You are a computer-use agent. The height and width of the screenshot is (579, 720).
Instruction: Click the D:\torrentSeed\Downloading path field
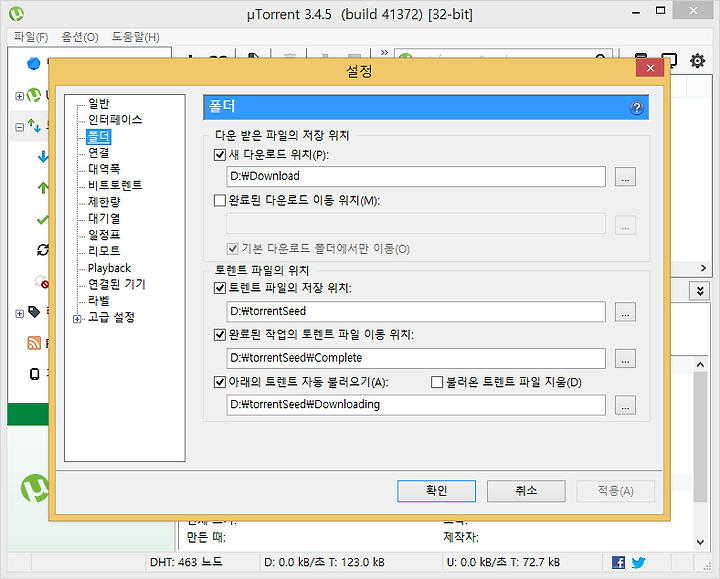point(416,405)
